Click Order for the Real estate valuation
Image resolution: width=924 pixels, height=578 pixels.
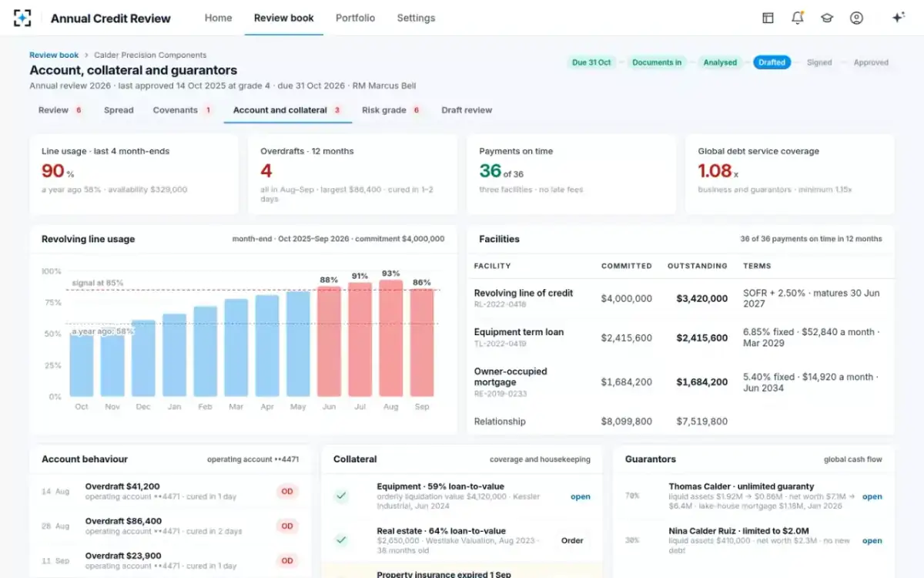click(572, 541)
